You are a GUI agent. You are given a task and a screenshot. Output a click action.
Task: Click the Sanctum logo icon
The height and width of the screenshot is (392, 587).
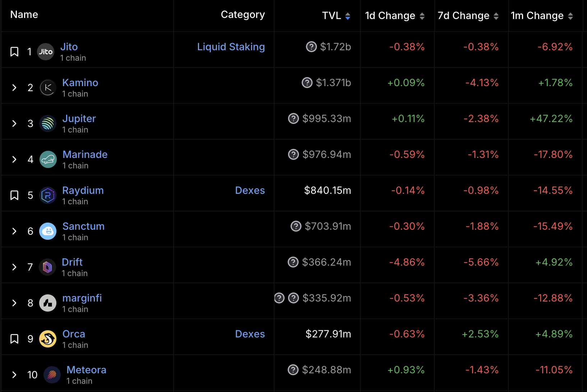click(48, 231)
